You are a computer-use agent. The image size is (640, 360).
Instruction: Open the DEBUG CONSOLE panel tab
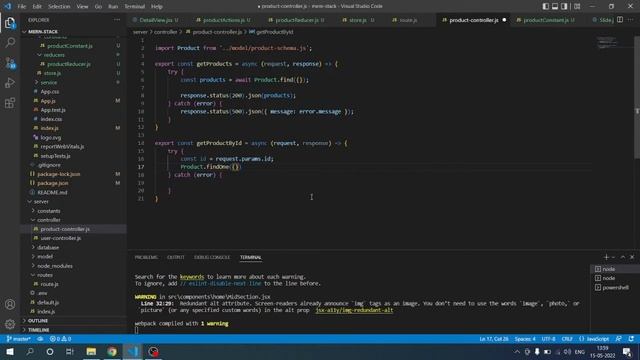point(212,258)
